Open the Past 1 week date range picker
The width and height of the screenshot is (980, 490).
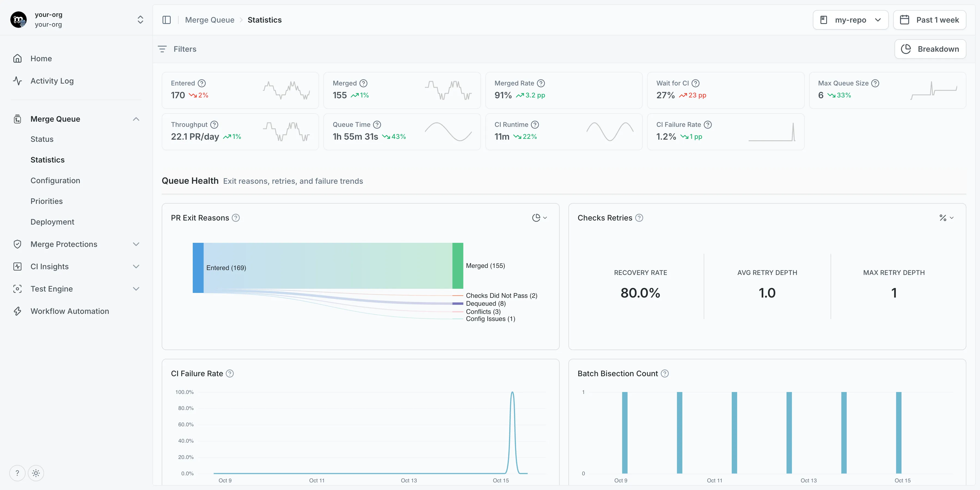(x=929, y=20)
